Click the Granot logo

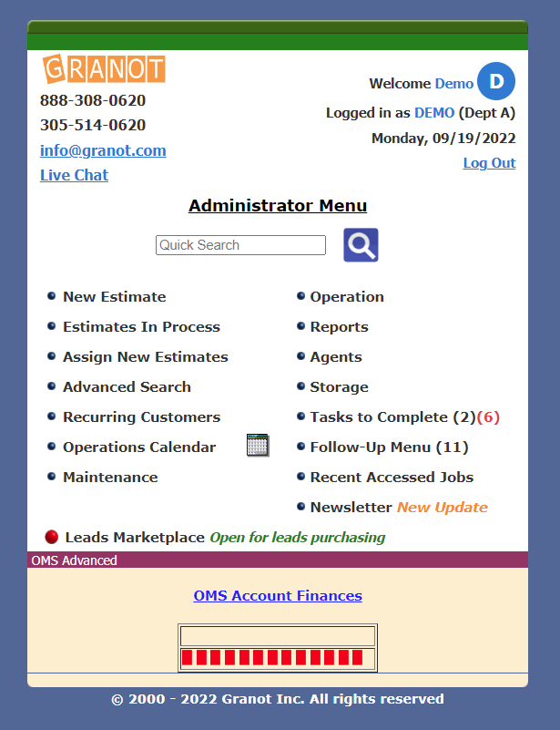[x=104, y=69]
